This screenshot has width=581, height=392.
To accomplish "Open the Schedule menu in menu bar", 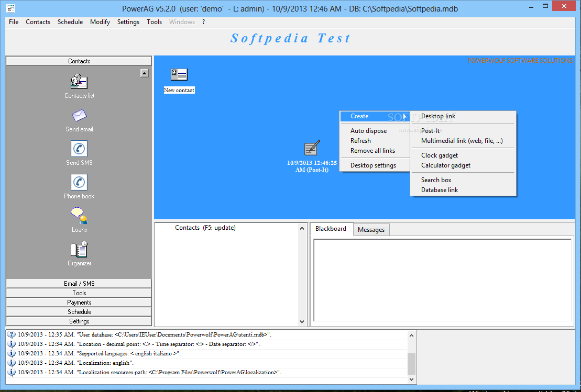I will point(70,22).
